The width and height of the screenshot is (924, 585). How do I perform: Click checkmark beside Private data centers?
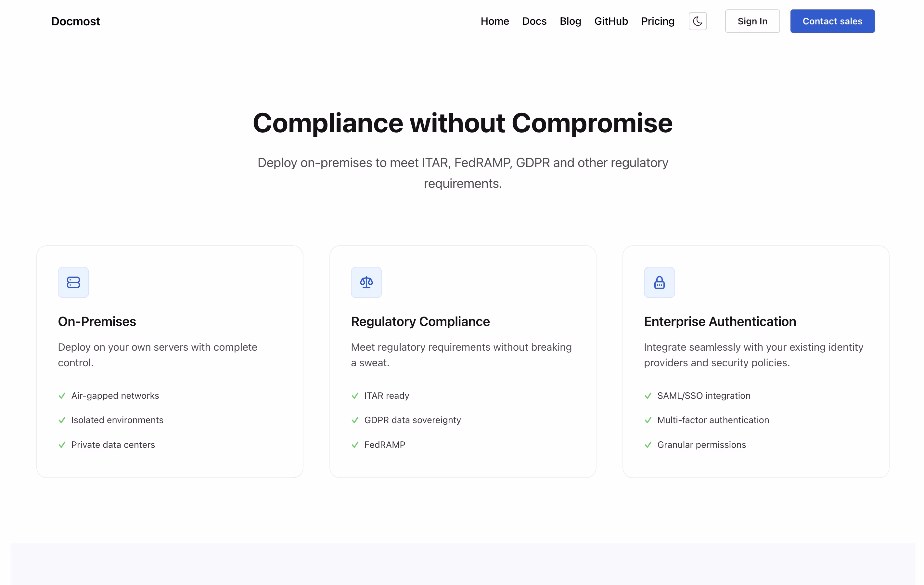coord(62,445)
